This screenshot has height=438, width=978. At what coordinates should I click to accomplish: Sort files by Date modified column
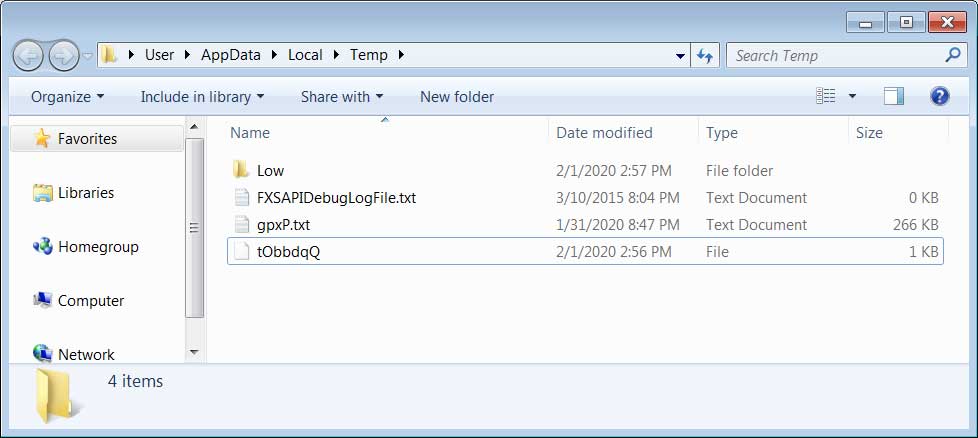(604, 133)
